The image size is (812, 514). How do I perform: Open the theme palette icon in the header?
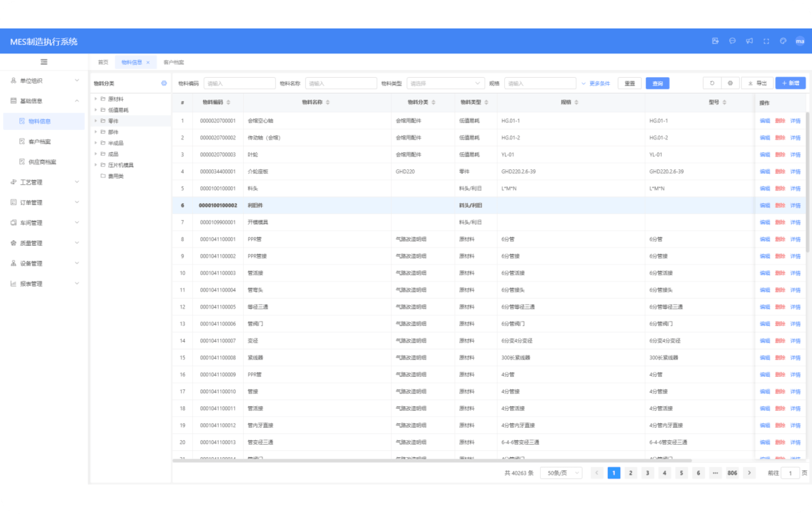[x=783, y=41]
